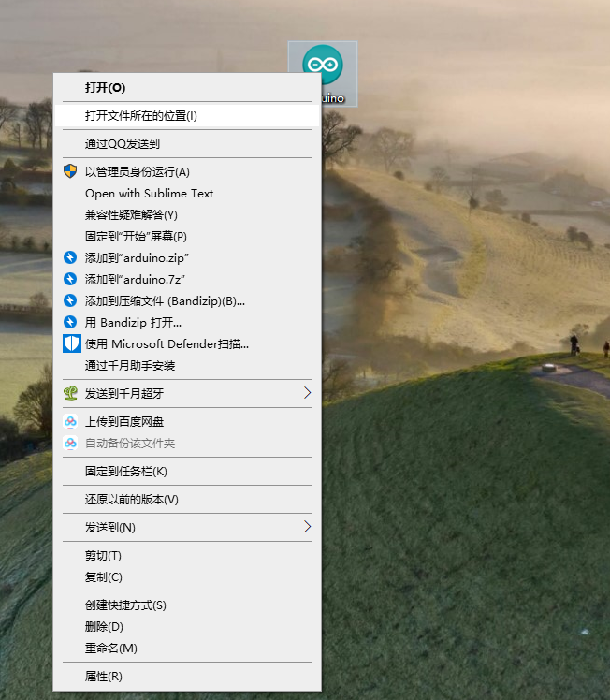The image size is (610, 700).
Task: Choose 创建快捷方式(S)
Action: coord(187,605)
